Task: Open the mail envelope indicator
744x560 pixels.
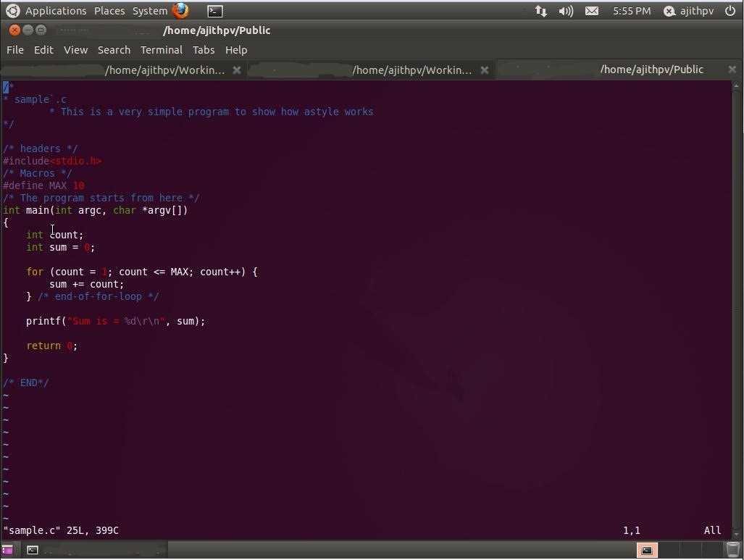Action: 591,10
